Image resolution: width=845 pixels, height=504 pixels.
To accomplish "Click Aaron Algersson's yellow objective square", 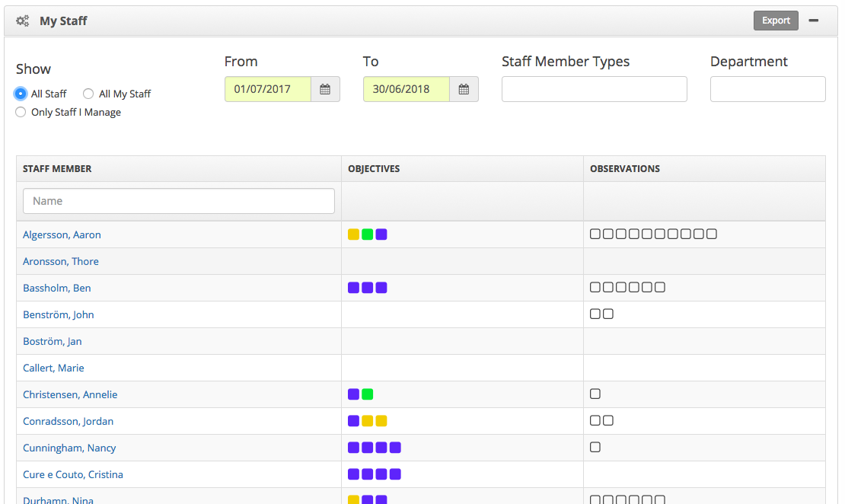I will point(353,234).
